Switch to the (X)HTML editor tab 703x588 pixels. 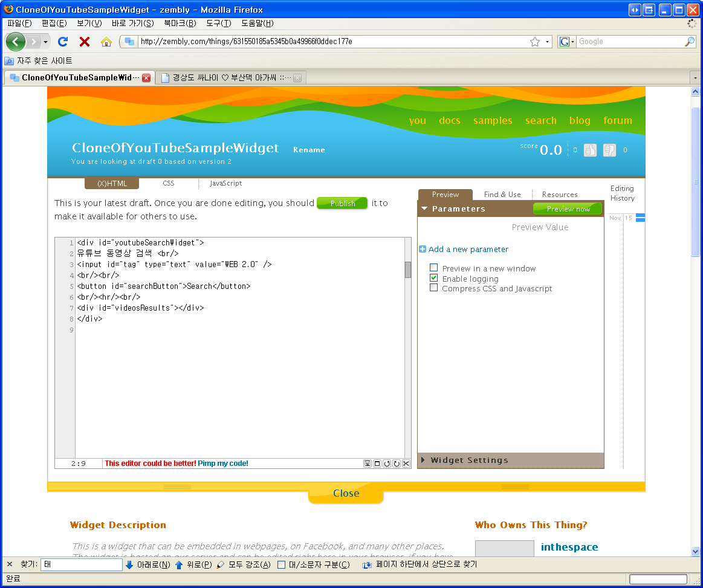112,183
